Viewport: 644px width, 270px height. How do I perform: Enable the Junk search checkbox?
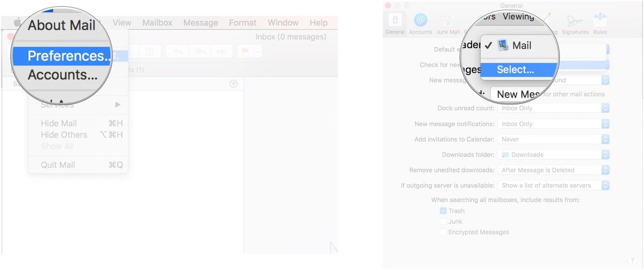(443, 221)
